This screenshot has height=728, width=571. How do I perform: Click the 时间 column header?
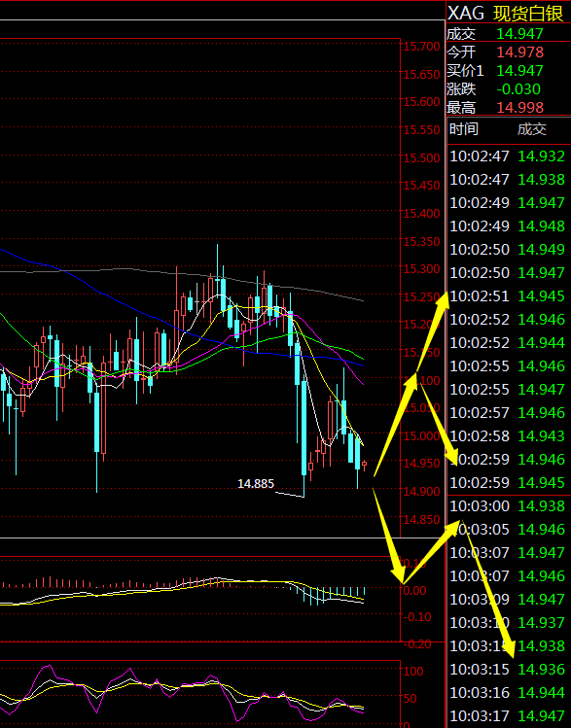463,129
